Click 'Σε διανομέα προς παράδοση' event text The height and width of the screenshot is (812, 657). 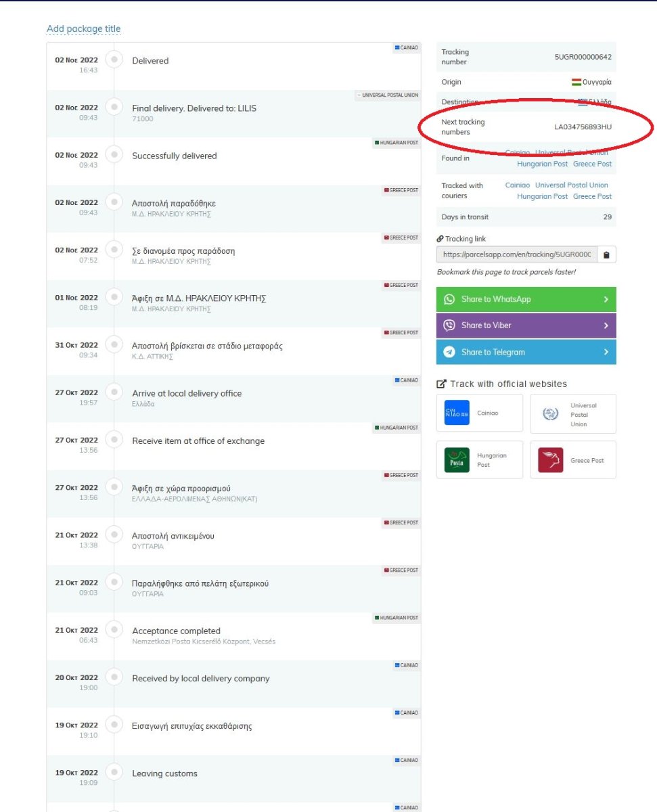tap(183, 251)
